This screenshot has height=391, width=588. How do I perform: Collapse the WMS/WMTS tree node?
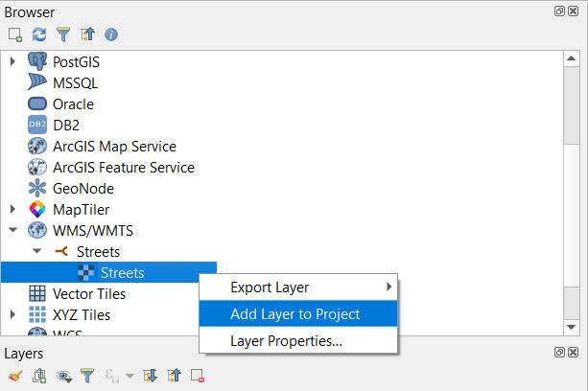tap(13, 230)
